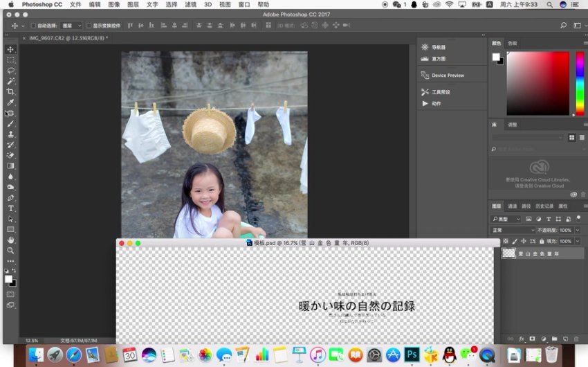Select the Pen tool

click(10, 198)
